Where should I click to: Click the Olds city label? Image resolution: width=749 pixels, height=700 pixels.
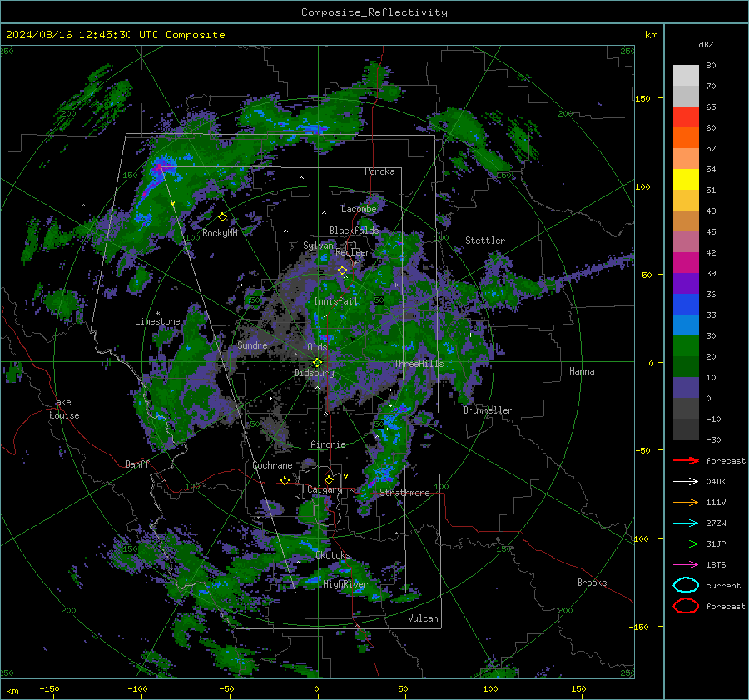tap(317, 347)
